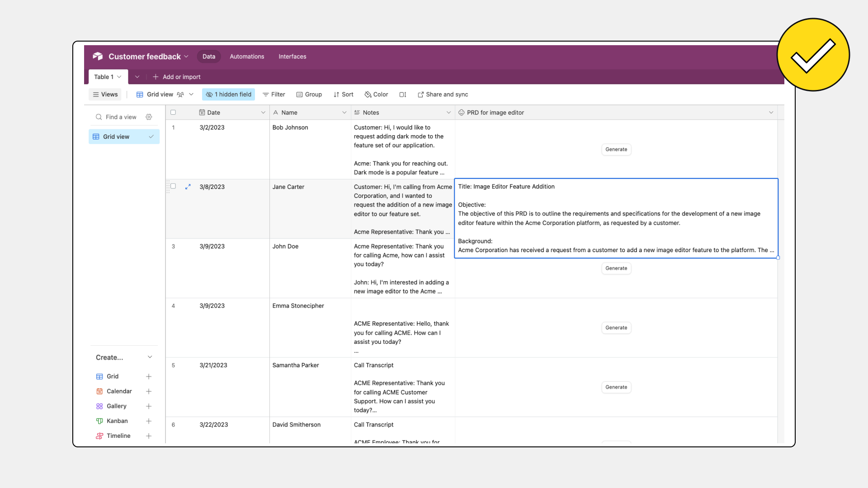This screenshot has width=868, height=488.
Task: Open Share and sync
Action: coord(443,94)
